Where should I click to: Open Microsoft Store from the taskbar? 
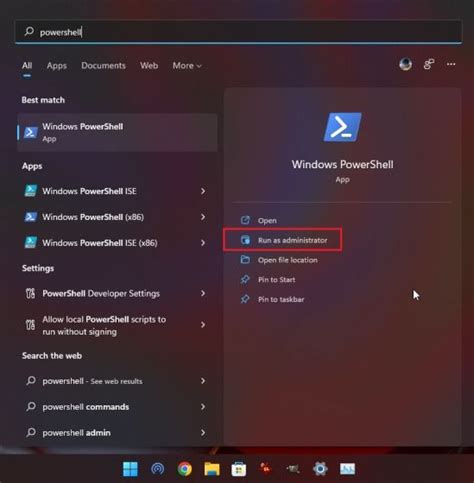pyautogui.click(x=239, y=469)
